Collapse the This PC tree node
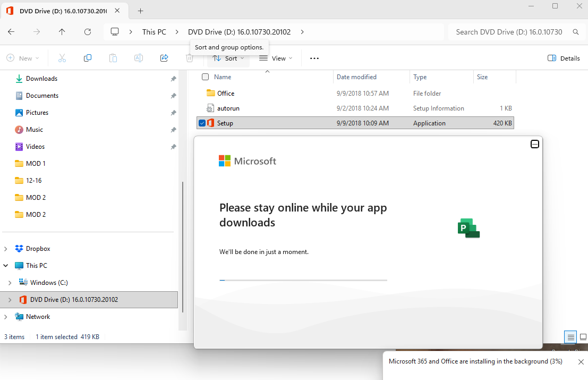Viewport: 588px width, 380px height. [x=6, y=266]
